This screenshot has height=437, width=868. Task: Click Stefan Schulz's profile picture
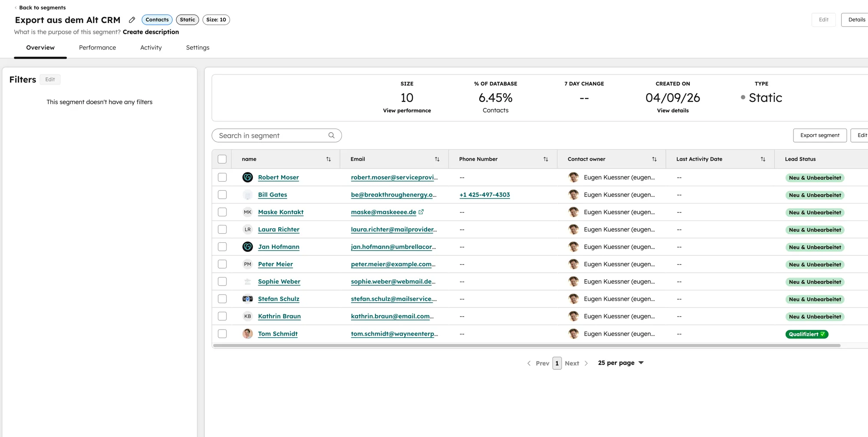[x=247, y=299]
